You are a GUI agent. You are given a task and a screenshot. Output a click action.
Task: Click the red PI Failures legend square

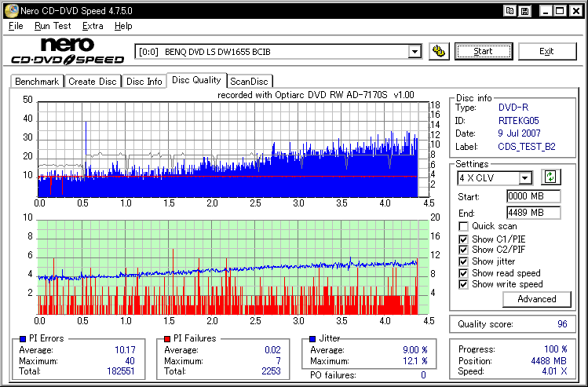pos(167,338)
